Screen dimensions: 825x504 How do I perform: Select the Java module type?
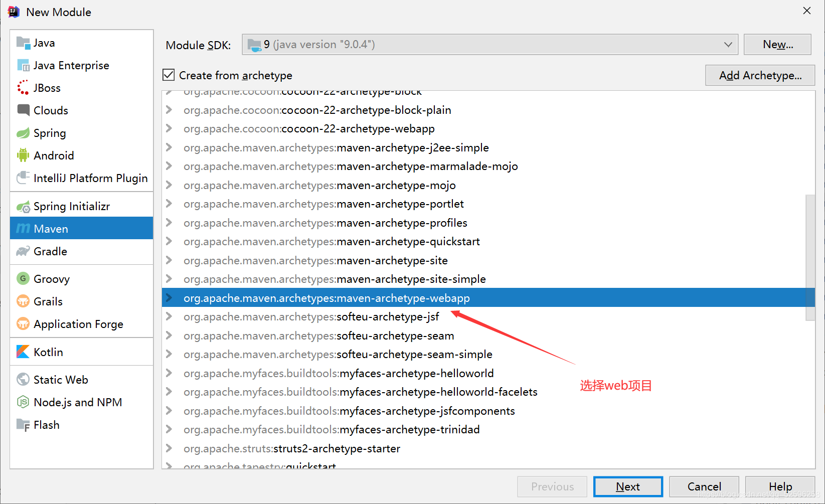click(81, 43)
